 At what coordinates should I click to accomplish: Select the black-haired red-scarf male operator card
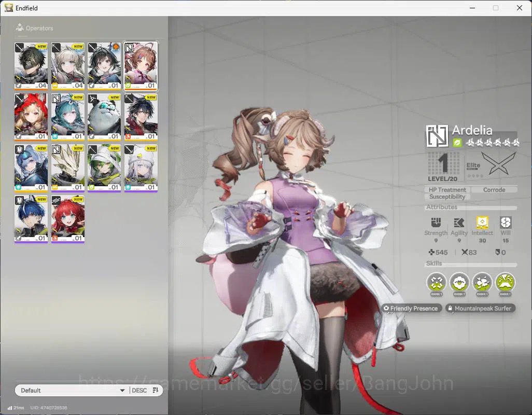141,117
